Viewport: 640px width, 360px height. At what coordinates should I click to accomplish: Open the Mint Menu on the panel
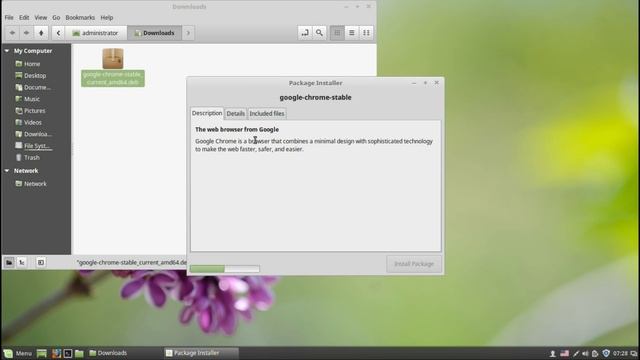click(x=18, y=353)
